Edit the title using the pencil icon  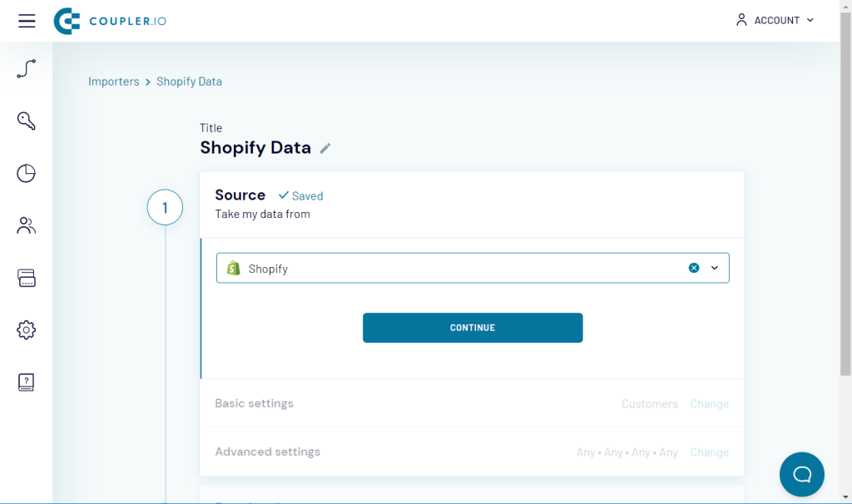tap(324, 147)
